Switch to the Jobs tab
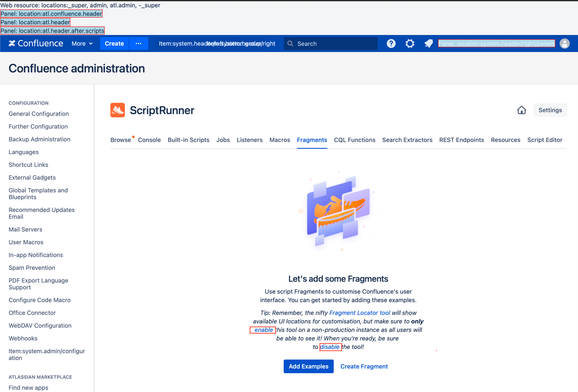Screen dimensions: 578x392 coord(223,140)
